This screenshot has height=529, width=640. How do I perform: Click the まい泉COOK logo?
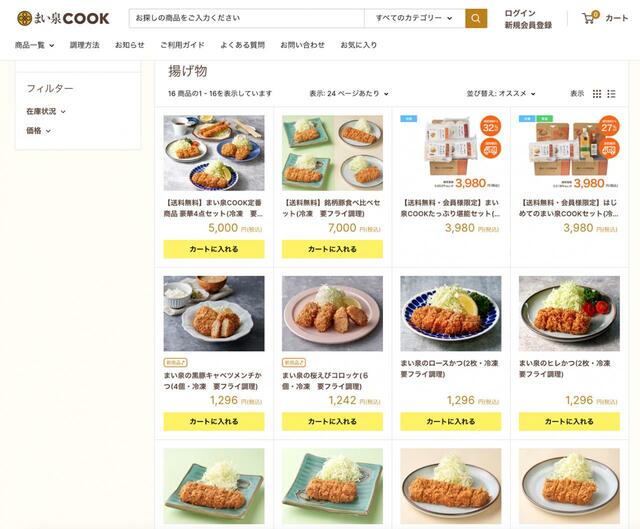point(63,18)
